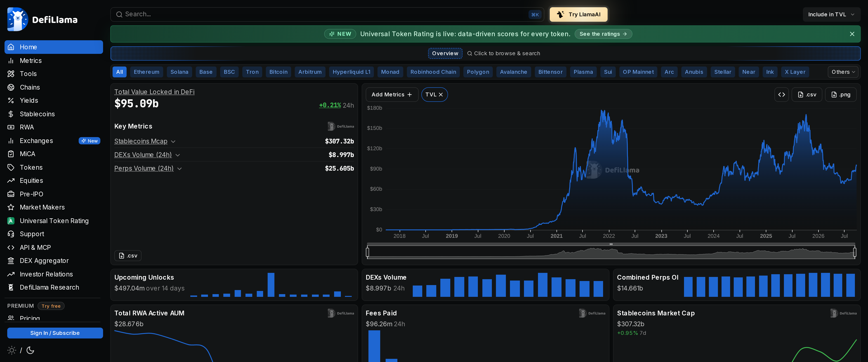
Task: Open the RWA banknote icon
Action: (x=11, y=127)
